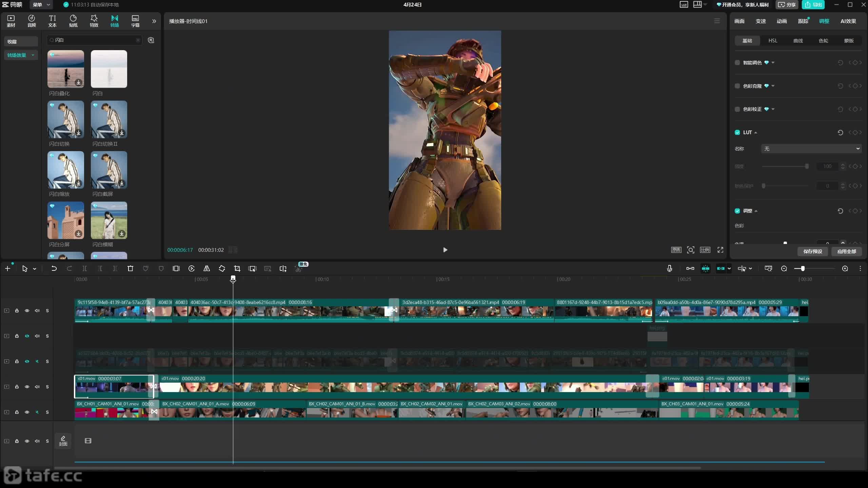Image resolution: width=868 pixels, height=488 pixels.
Task: Open the LUT 名称 dropdown showing 无
Action: [811, 149]
